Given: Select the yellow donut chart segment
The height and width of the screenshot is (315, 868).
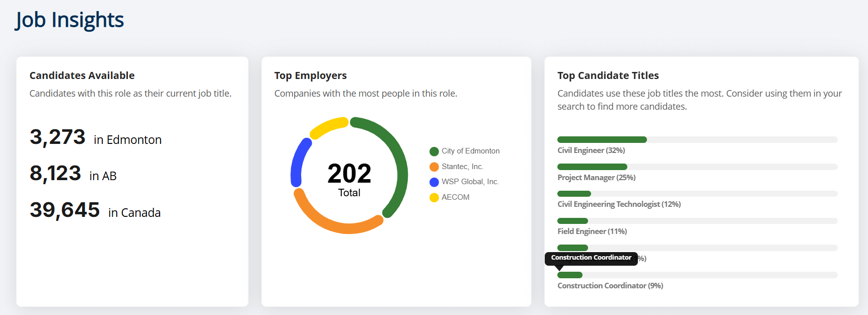Looking at the screenshot, I should pyautogui.click(x=328, y=126).
